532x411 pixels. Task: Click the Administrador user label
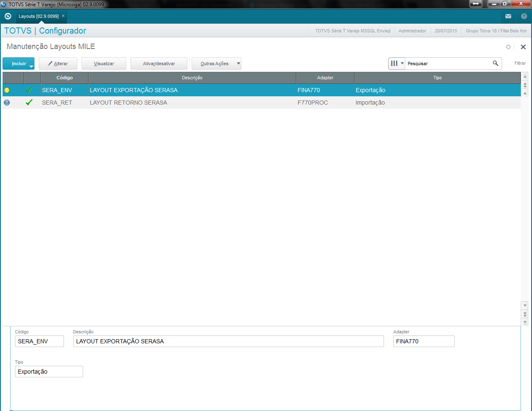(412, 31)
